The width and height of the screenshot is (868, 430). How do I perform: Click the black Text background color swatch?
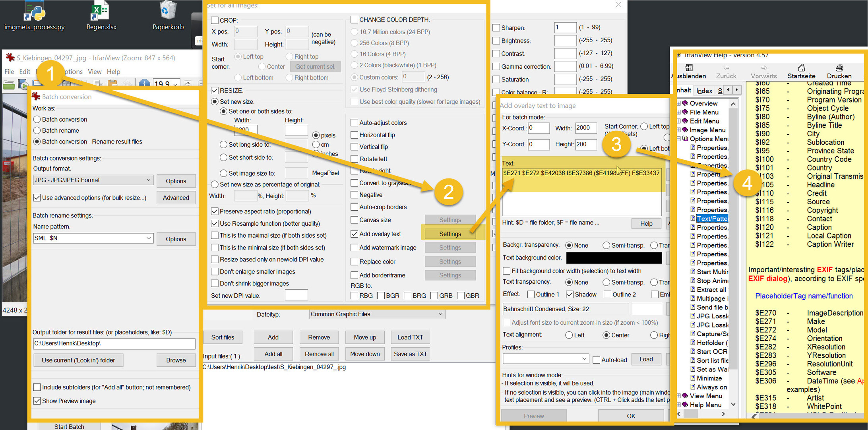614,258
